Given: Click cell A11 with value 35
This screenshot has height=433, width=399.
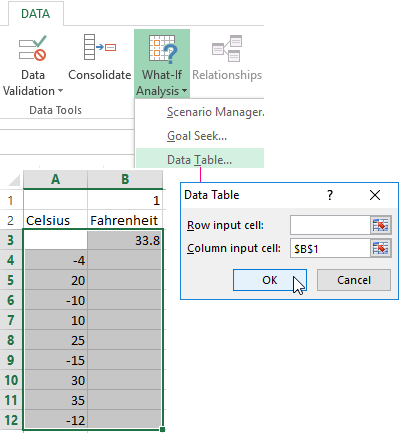Looking at the screenshot, I should pos(55,400).
